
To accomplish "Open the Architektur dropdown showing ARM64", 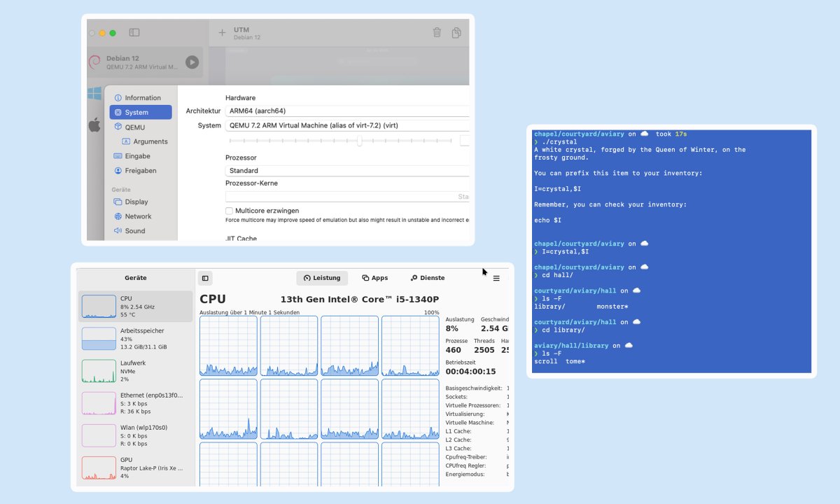I will [346, 111].
